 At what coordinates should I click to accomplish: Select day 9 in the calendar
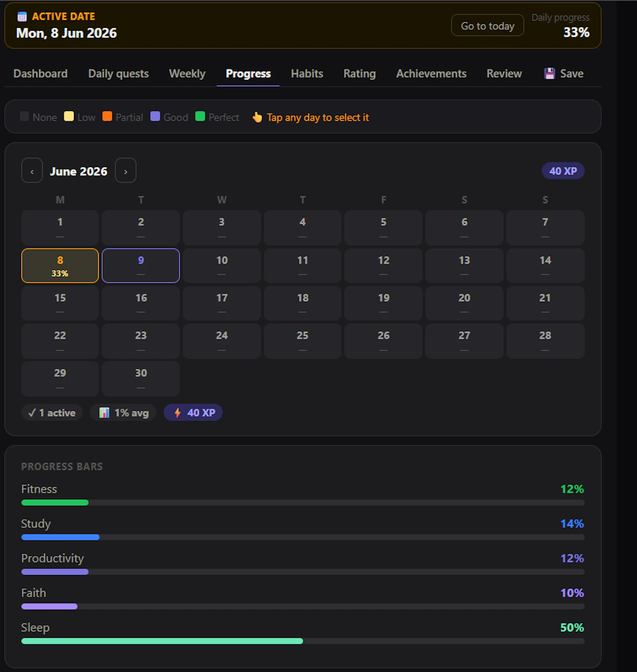point(141,265)
